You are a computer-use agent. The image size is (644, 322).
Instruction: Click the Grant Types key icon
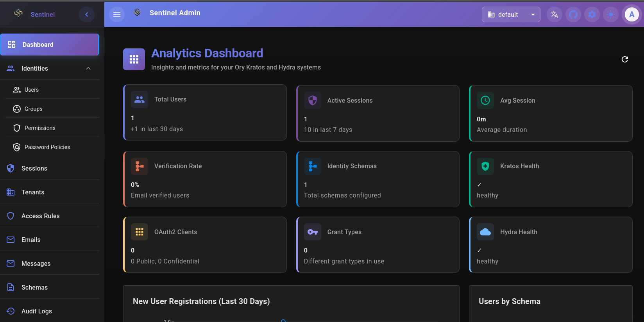pyautogui.click(x=313, y=232)
